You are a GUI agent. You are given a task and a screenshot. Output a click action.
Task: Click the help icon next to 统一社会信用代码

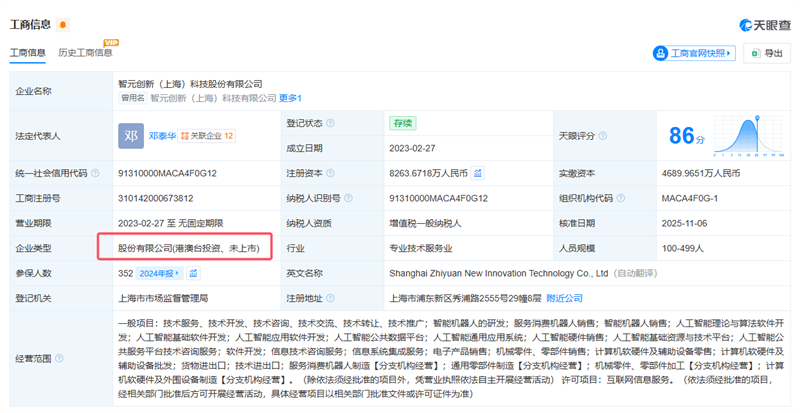(95, 173)
